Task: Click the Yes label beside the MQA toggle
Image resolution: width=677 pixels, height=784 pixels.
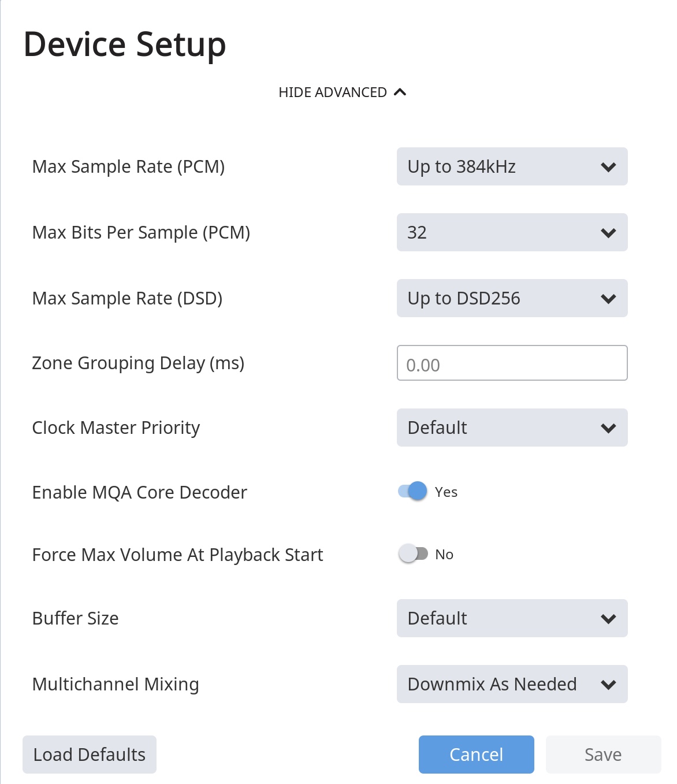Action: [x=446, y=492]
